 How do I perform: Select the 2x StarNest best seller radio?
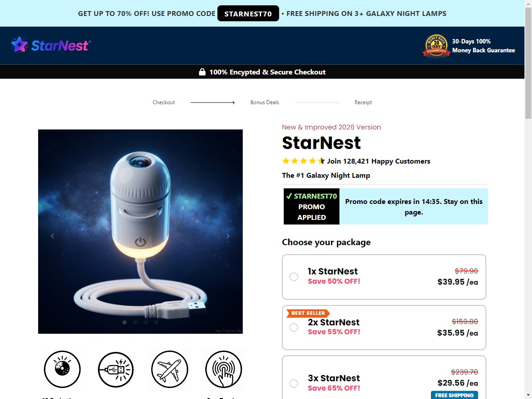point(294,328)
